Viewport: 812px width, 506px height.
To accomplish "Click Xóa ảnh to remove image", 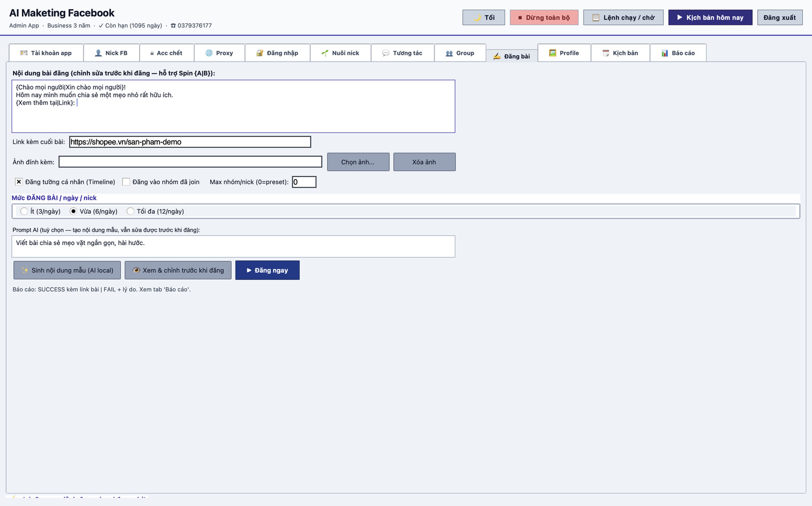I will [x=424, y=162].
